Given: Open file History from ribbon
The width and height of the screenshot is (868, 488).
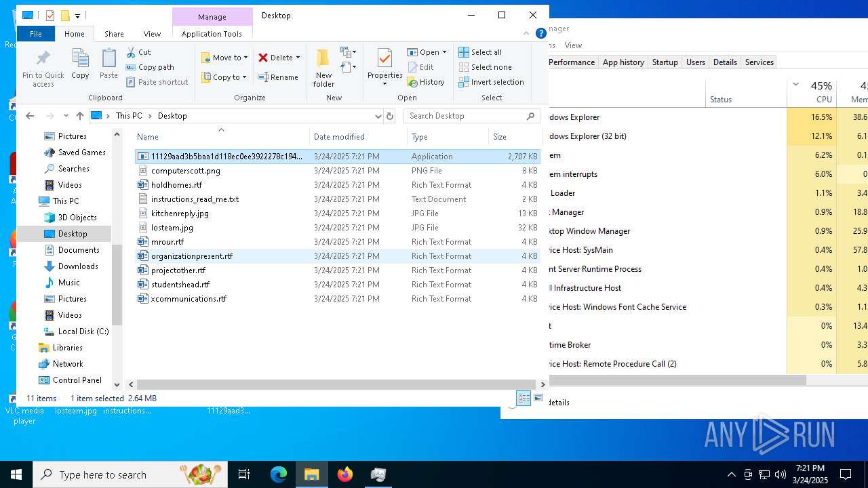Looking at the screenshot, I should coord(426,82).
